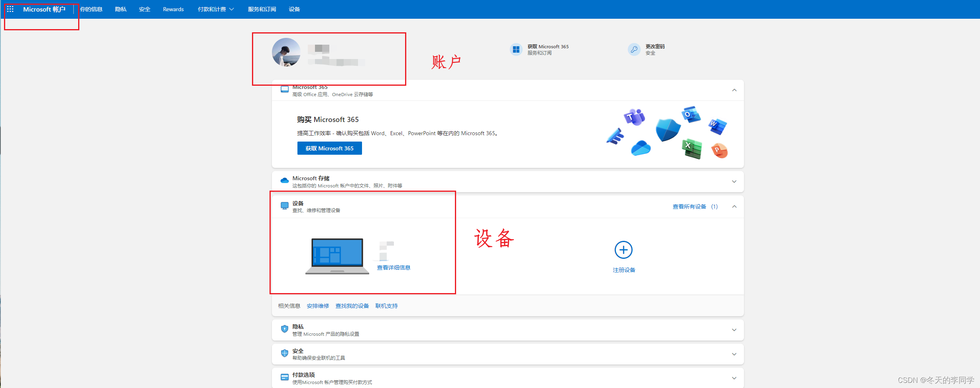980x388 pixels.
Task: Collapse the Microsoft 365 section chevron
Action: (734, 90)
